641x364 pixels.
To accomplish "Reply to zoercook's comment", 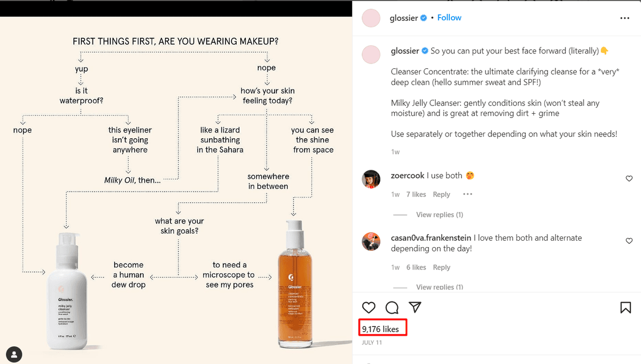I will pos(441,194).
